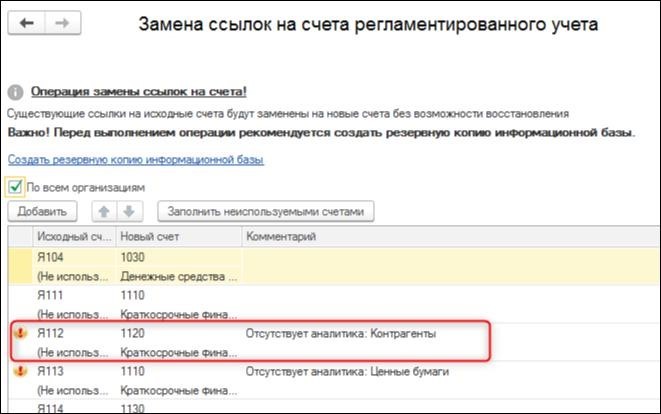Toggle the 'По всем организациям' checkbox

tap(15, 186)
